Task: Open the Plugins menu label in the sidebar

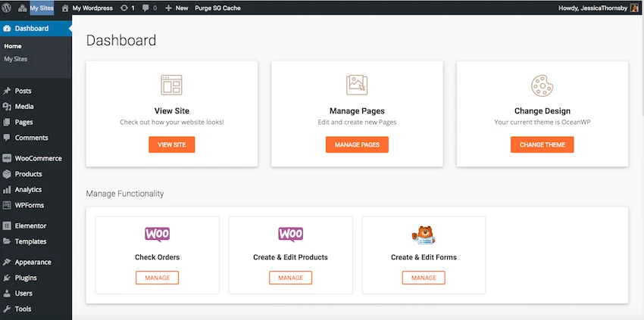Action: (x=26, y=278)
